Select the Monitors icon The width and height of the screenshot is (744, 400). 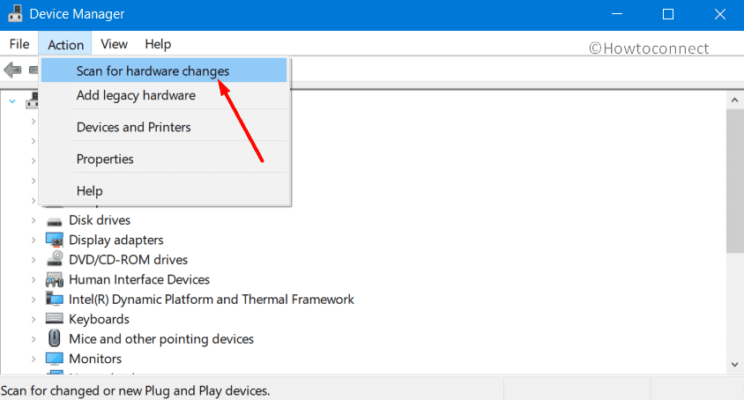pos(55,358)
